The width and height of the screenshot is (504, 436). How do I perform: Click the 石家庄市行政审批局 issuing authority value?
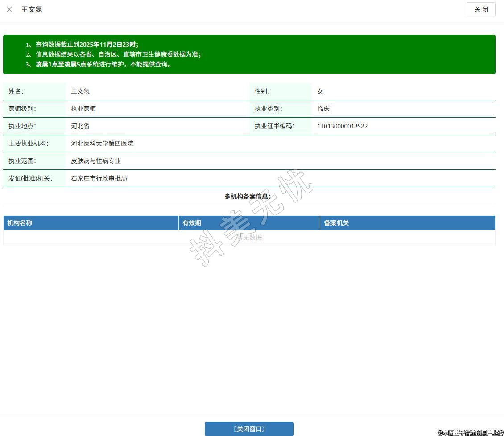tap(99, 178)
